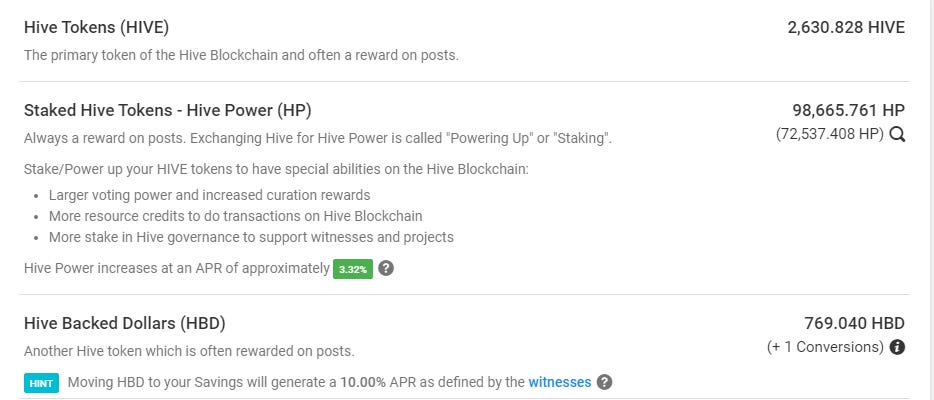Click the green 3.32% APR badge
The width and height of the screenshot is (934, 400).
pos(353,269)
